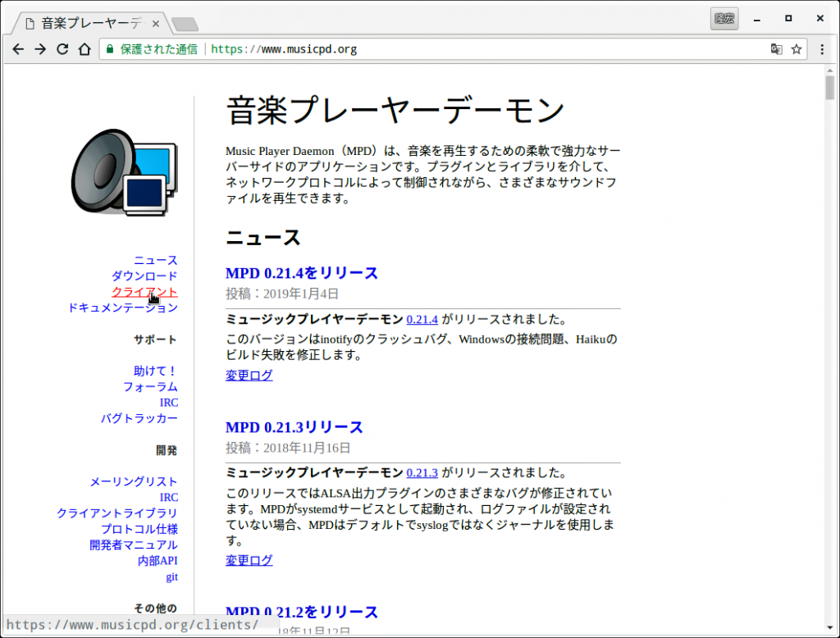Select the 音楽プレーヤーデーモン browser tab
Image resolution: width=840 pixels, height=638 pixels.
pos(91,24)
